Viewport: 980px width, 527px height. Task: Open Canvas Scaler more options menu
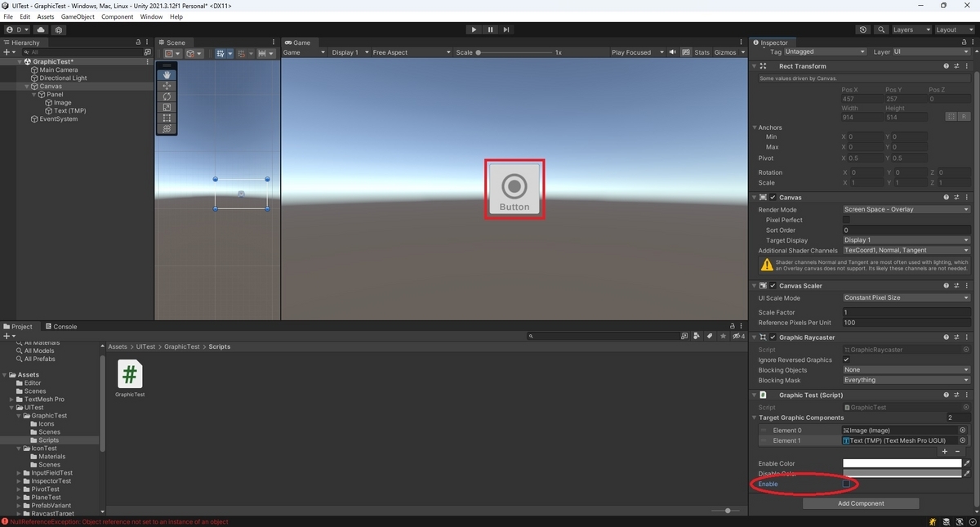(x=966, y=286)
